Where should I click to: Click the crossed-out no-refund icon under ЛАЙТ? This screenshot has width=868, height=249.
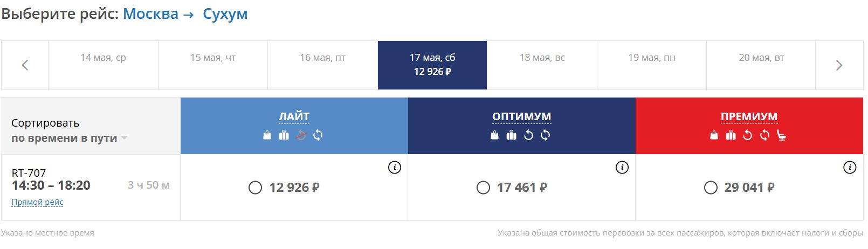301,135
